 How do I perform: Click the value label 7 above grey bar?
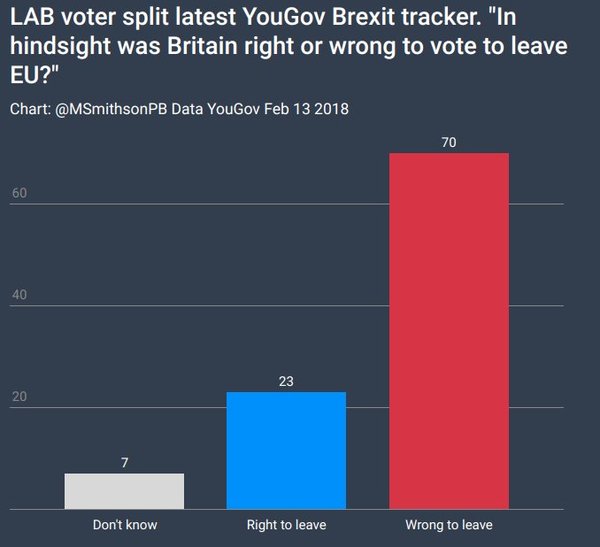click(125, 462)
